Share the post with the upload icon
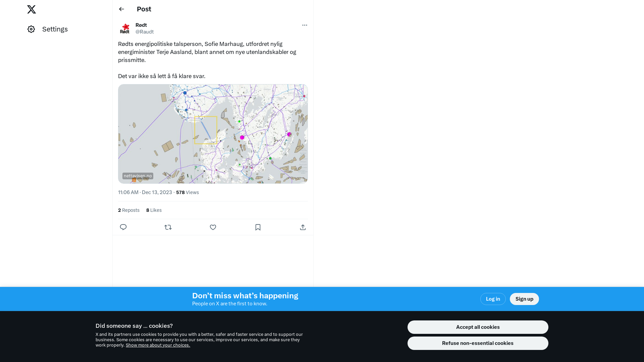The height and width of the screenshot is (362, 644). [303, 227]
